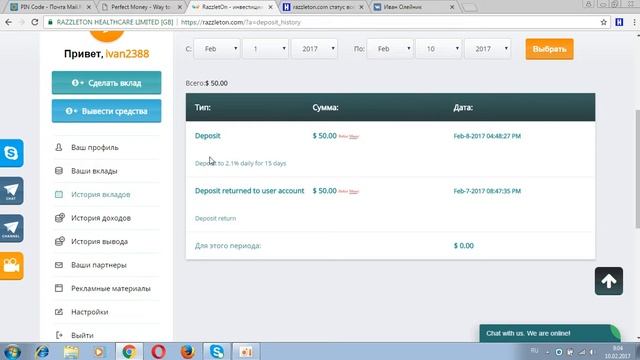Open the file explorer taskbar icon
The height and width of the screenshot is (360, 640).
[x=71, y=351]
